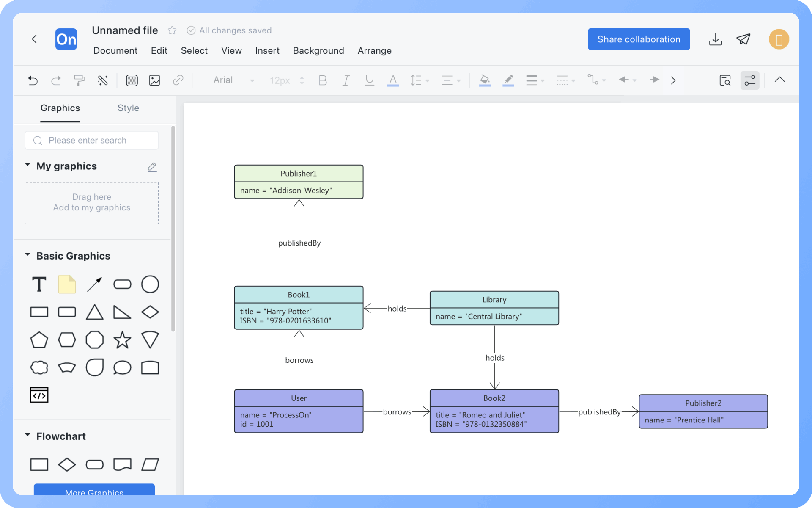Select the format painter tool
Image resolution: width=812 pixels, height=508 pixels.
pyautogui.click(x=79, y=80)
